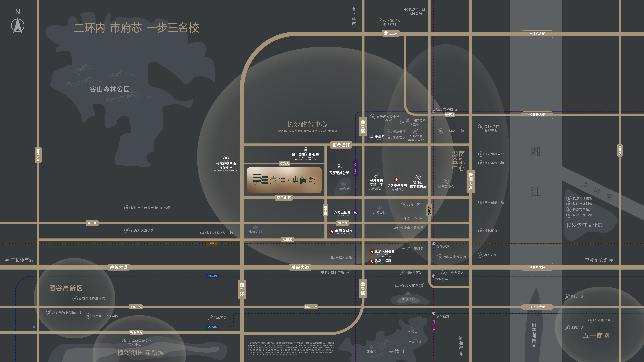
Task: Click the 谷山森林公园 area label
Action: coord(110,89)
